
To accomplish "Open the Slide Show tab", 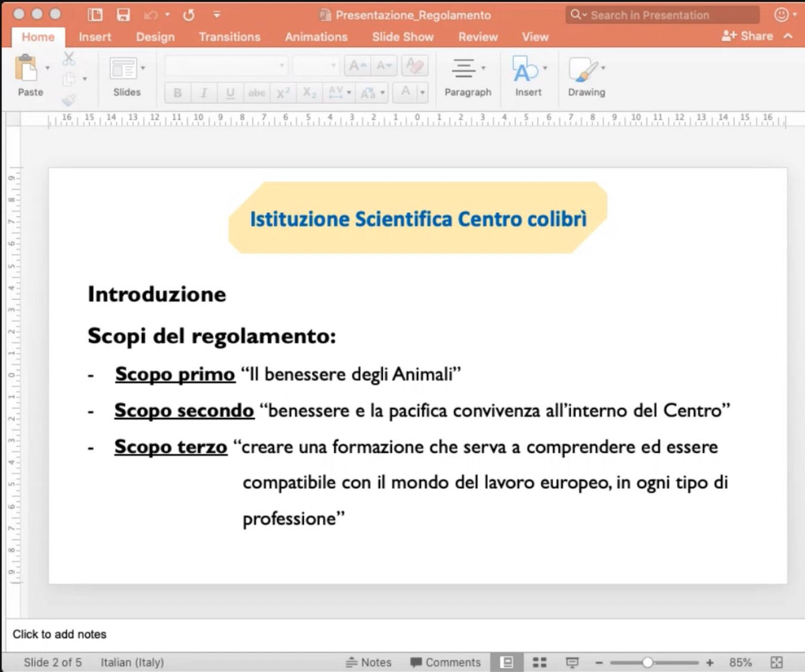I will (x=402, y=37).
